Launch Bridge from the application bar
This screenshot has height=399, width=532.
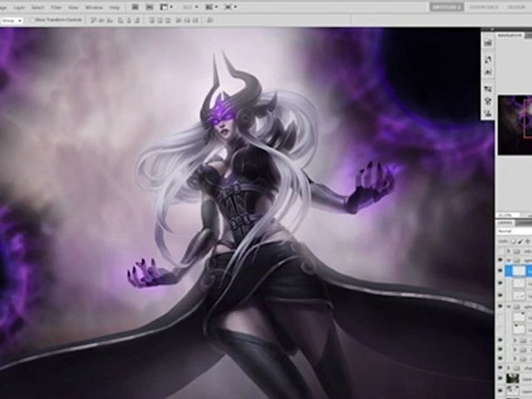click(x=135, y=7)
